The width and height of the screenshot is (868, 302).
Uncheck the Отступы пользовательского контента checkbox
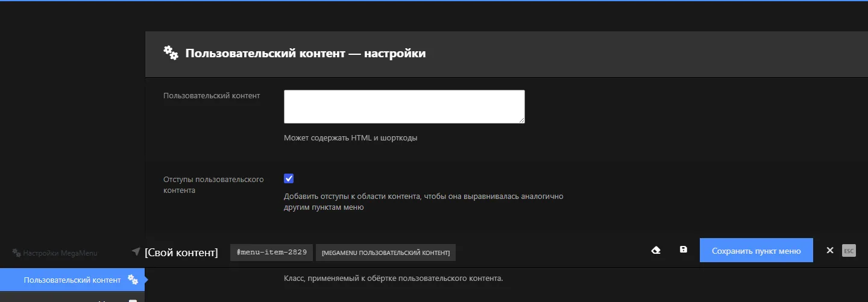click(x=289, y=178)
